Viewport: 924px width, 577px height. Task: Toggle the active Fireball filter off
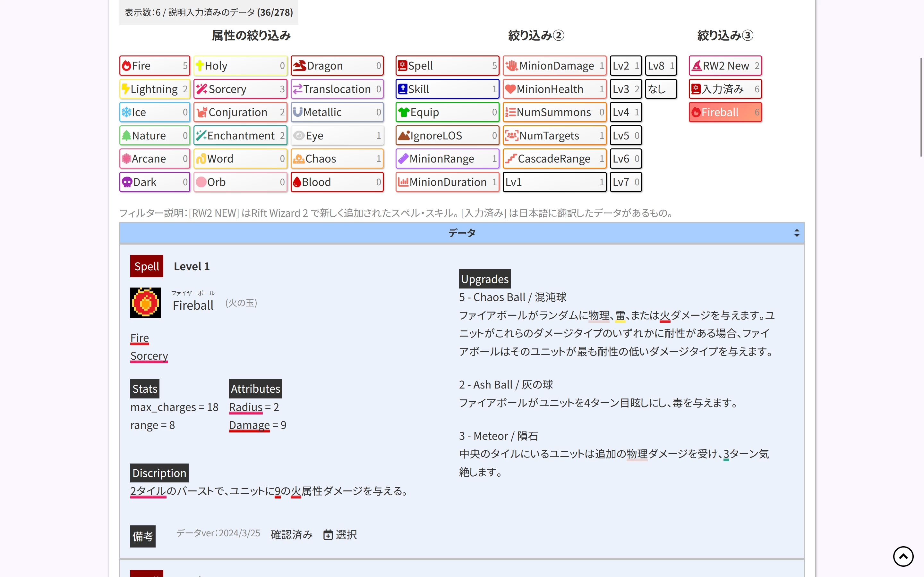point(725,112)
